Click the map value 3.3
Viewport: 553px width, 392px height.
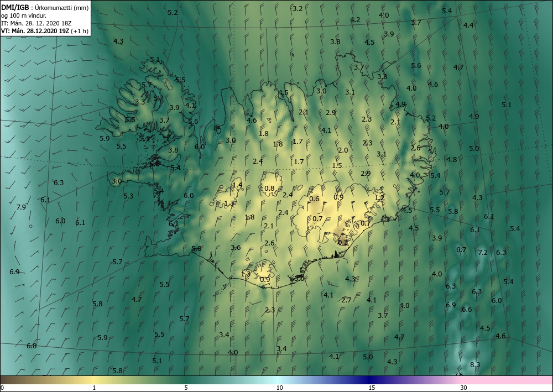pyautogui.click(x=140, y=102)
